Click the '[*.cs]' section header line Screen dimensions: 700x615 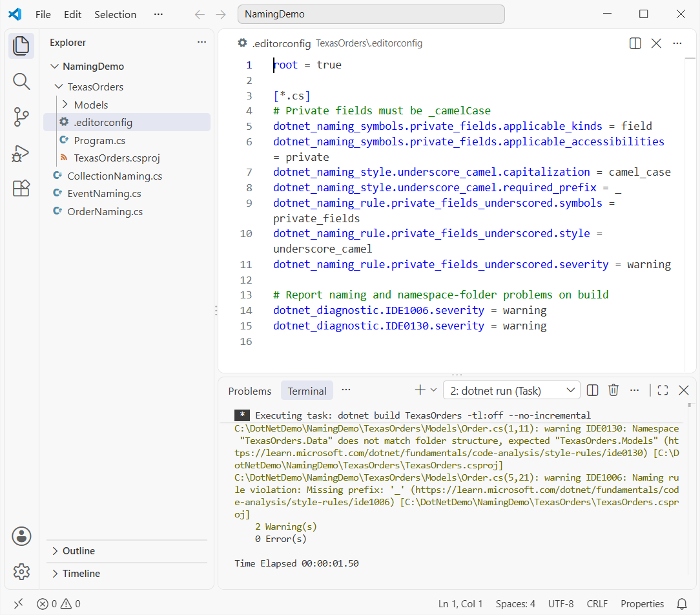pyautogui.click(x=291, y=96)
